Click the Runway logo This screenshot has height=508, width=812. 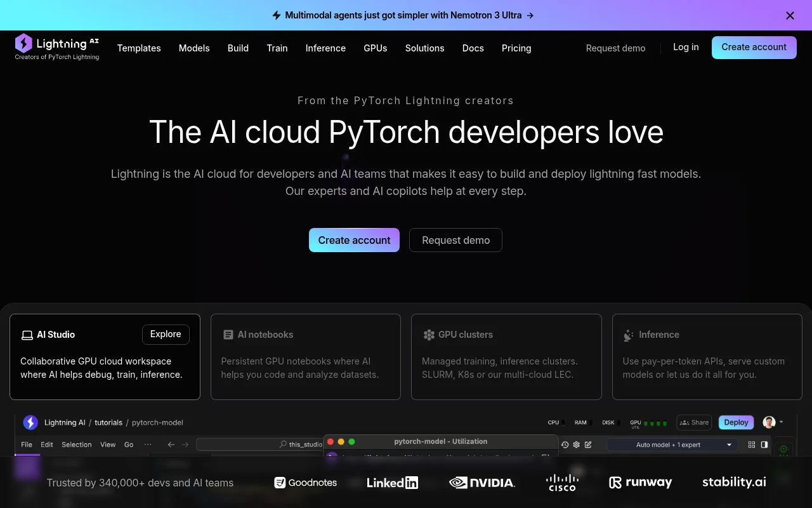click(640, 483)
